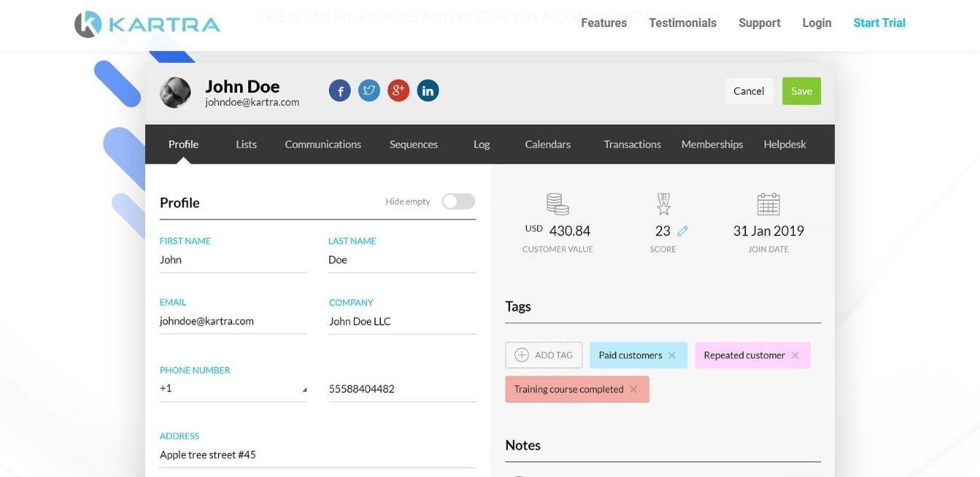Edit the Company field

402,322
